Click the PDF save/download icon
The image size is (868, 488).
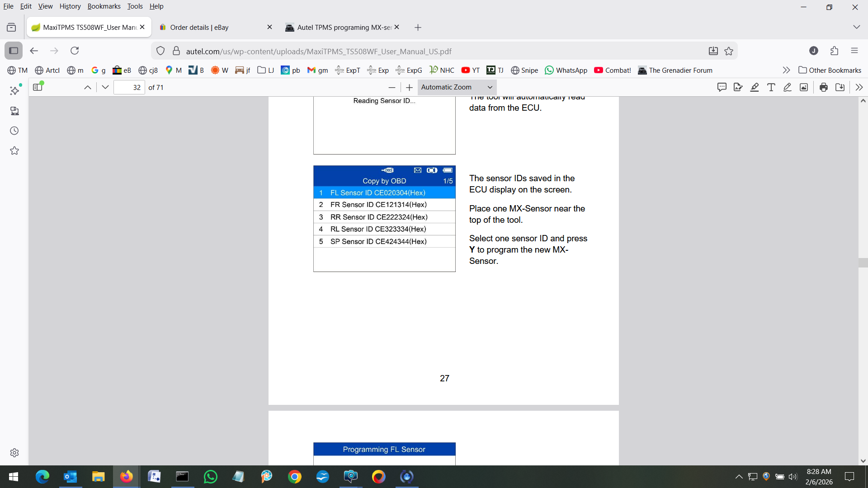(x=840, y=87)
